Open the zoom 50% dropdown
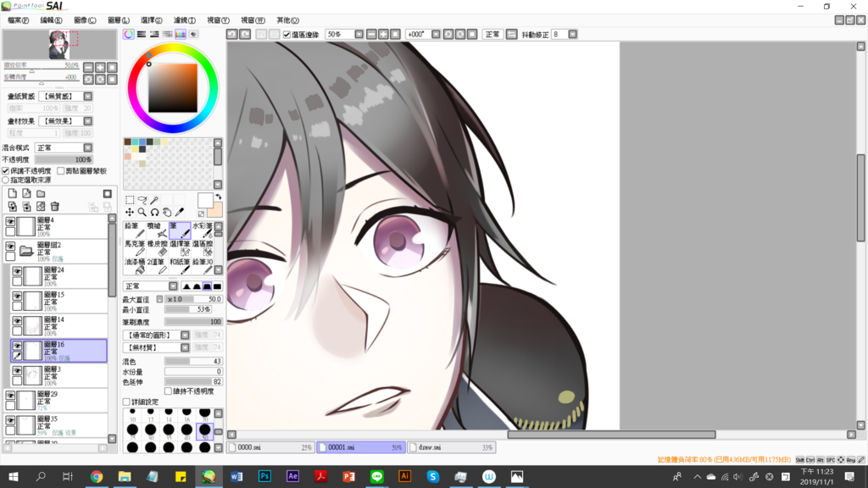Viewport: 868px width, 488px height. pos(359,34)
